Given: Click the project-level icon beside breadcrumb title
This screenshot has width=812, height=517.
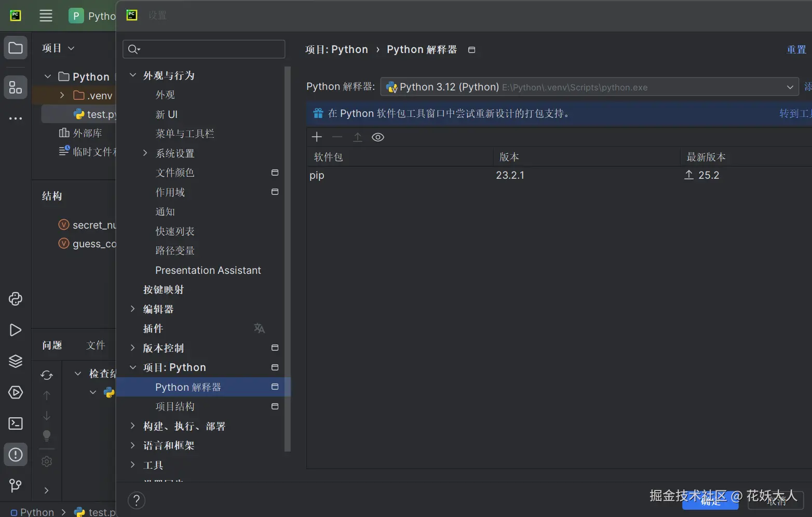Looking at the screenshot, I should point(471,50).
